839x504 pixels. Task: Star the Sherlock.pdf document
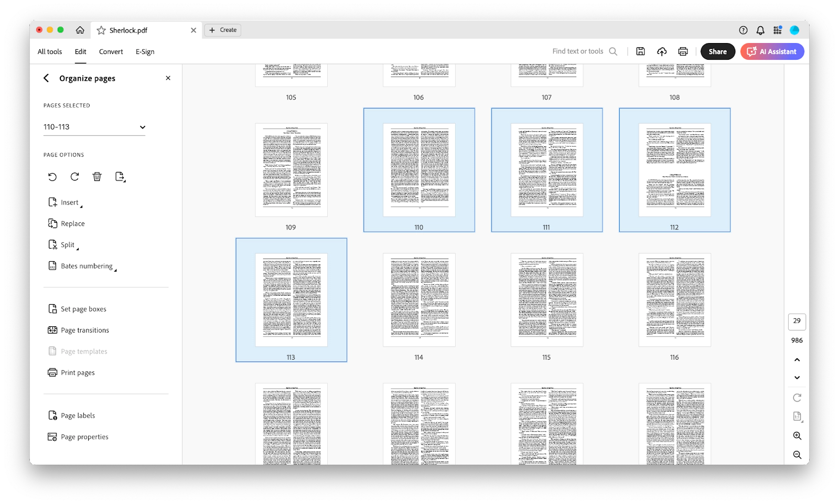(x=101, y=30)
